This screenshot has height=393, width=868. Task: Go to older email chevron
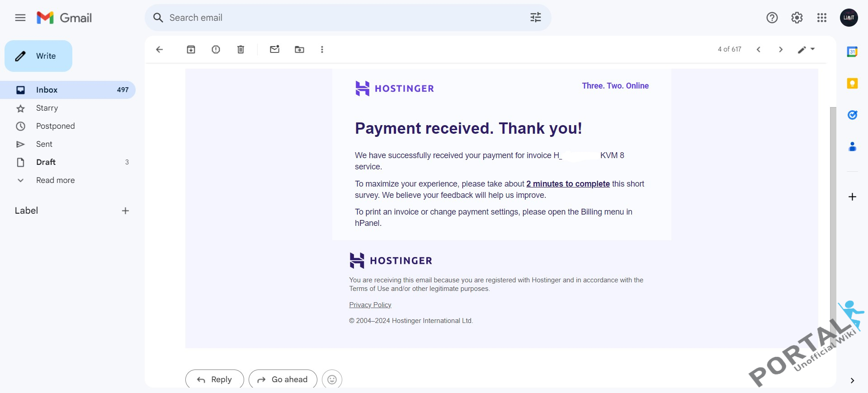pos(781,50)
